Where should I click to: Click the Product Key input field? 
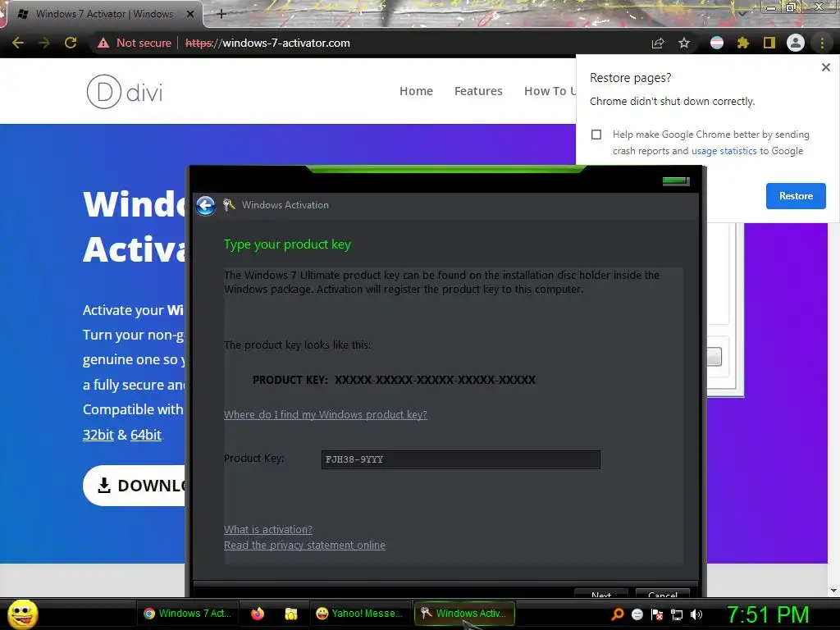[461, 459]
